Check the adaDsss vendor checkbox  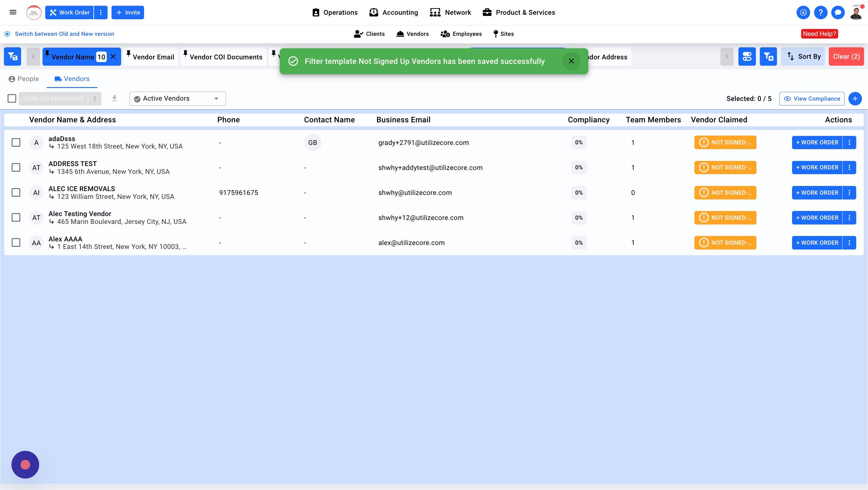[16, 143]
